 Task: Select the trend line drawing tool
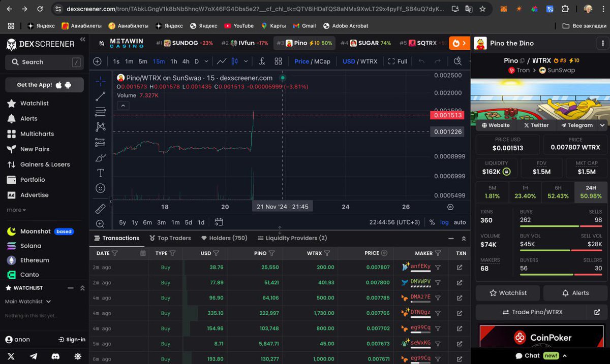101,96
